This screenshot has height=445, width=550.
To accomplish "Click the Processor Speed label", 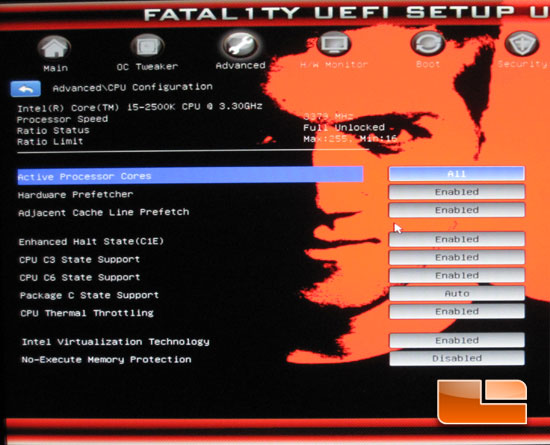I will pyautogui.click(x=62, y=120).
